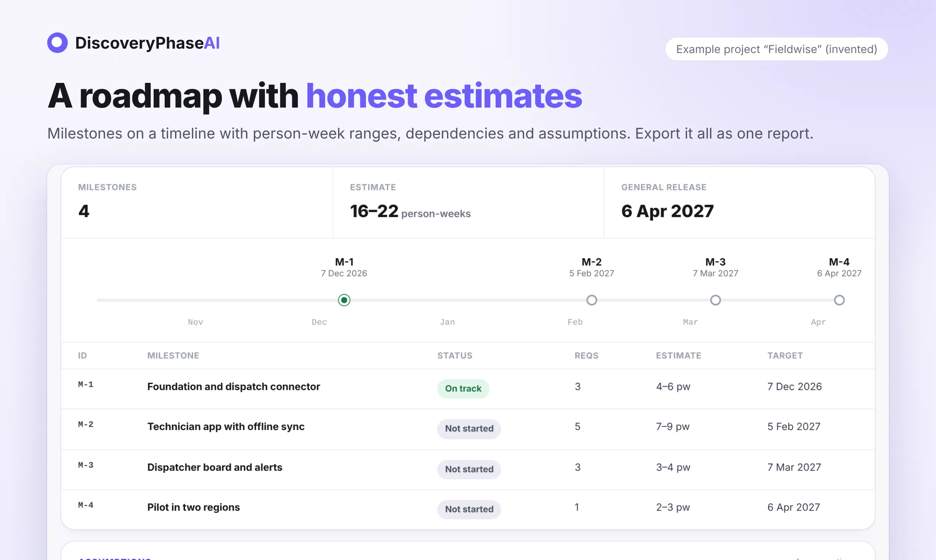Screen dimensions: 936x560
Task: Click the DiscoveryPhaseAI brand name
Action: pos(147,43)
